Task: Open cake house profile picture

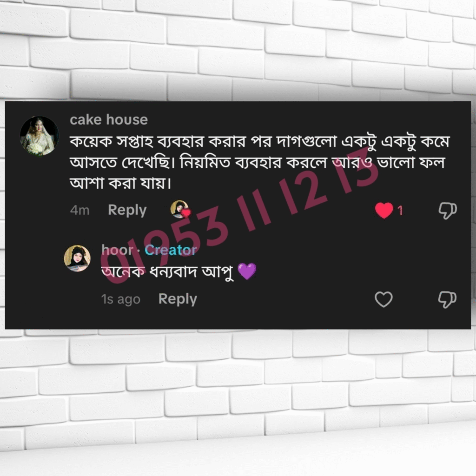Action: tap(40, 136)
